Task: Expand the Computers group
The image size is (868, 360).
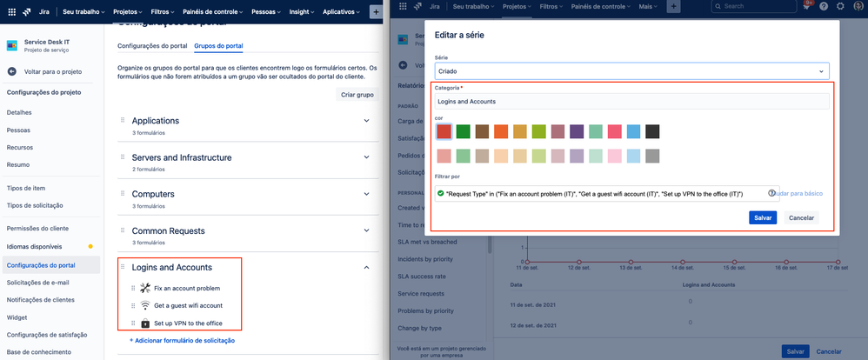Action: [366, 194]
